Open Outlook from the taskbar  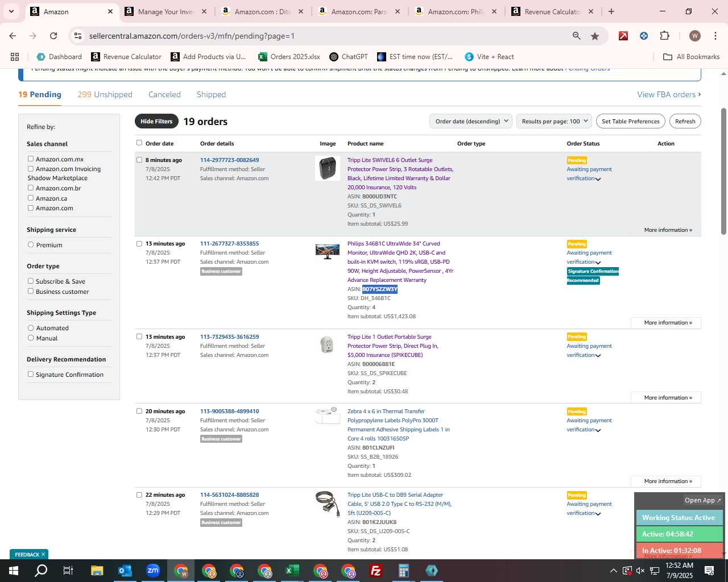click(125, 571)
